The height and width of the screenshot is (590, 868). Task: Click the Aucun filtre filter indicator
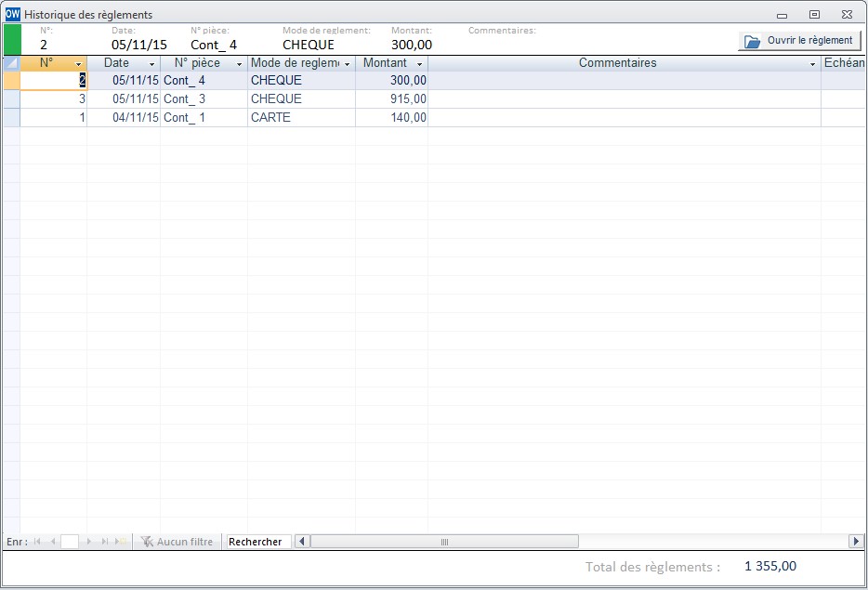[178, 542]
